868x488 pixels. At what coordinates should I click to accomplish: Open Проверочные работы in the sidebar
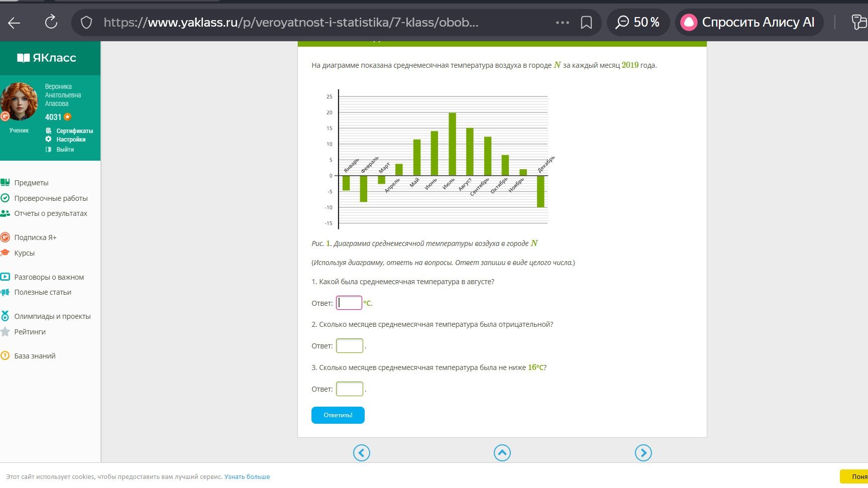pos(51,198)
